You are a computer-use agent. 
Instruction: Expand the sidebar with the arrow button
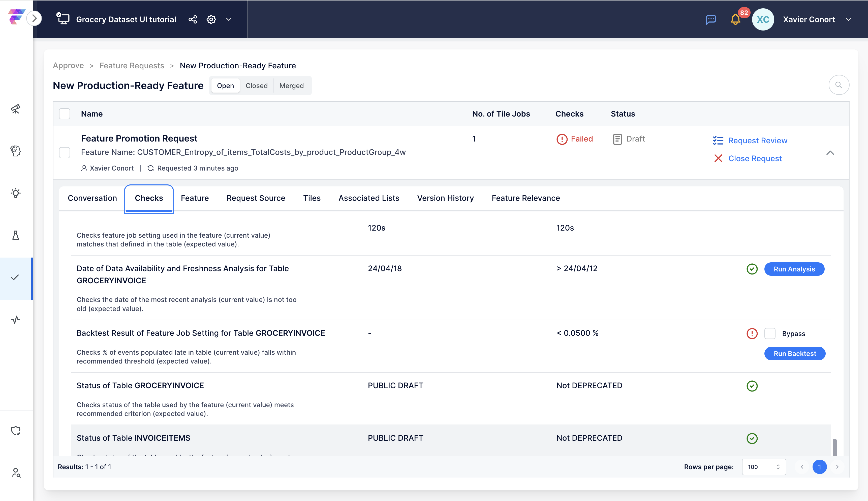[34, 19]
